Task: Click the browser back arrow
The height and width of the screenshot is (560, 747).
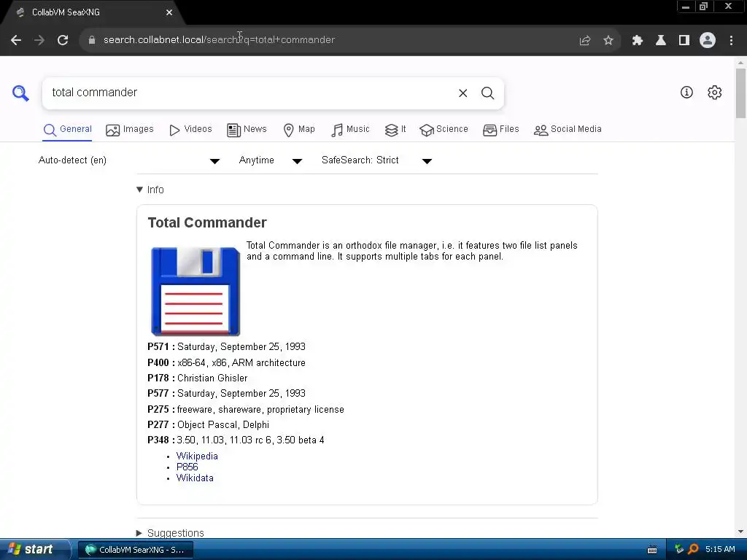Action: click(16, 41)
